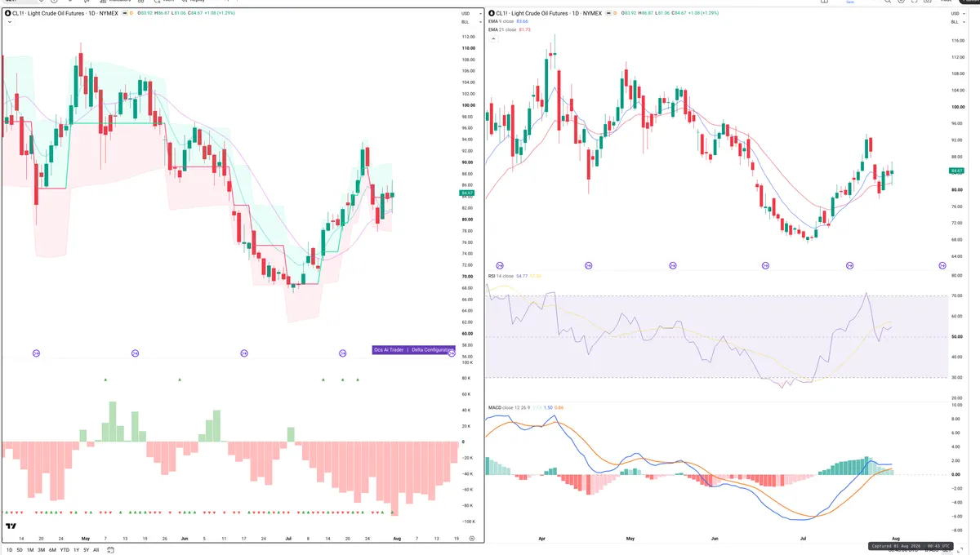Click the 84.67 price label on right chart
This screenshot has width=980, height=555.
[x=958, y=171]
